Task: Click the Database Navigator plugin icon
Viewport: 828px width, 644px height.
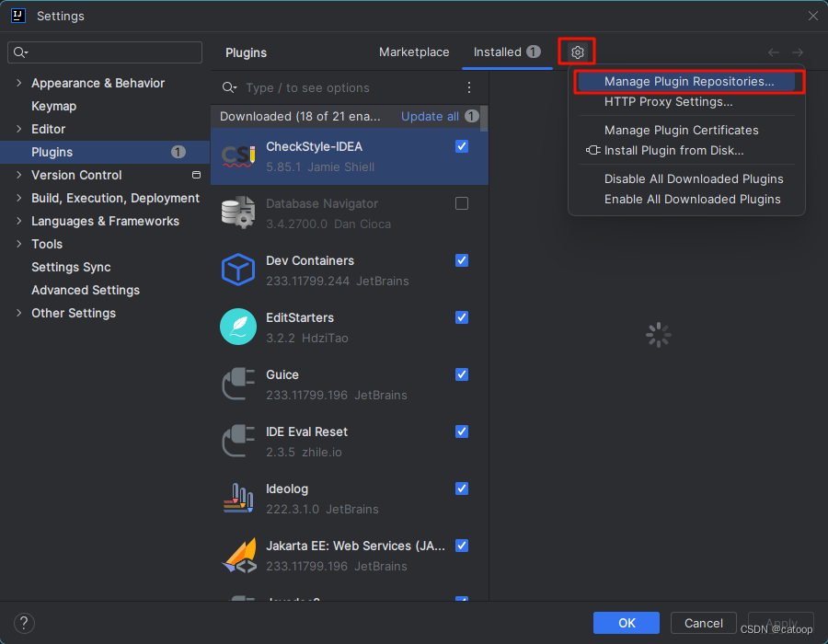Action: pyautogui.click(x=238, y=213)
